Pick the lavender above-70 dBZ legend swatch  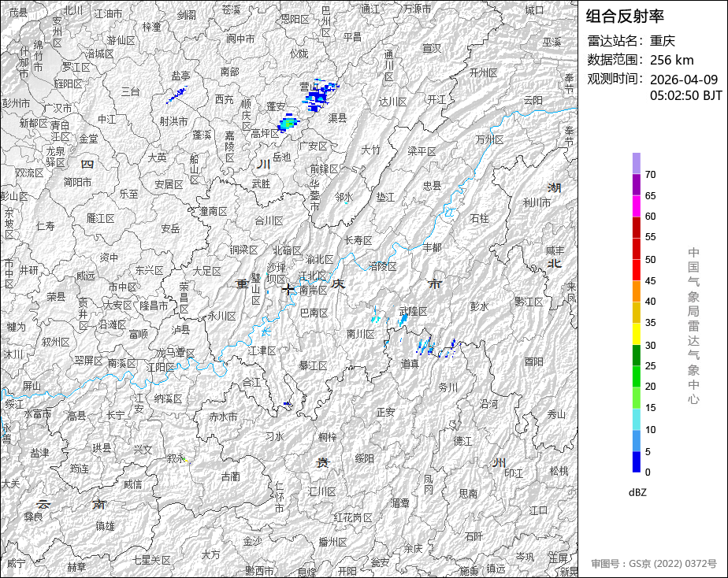637,163
